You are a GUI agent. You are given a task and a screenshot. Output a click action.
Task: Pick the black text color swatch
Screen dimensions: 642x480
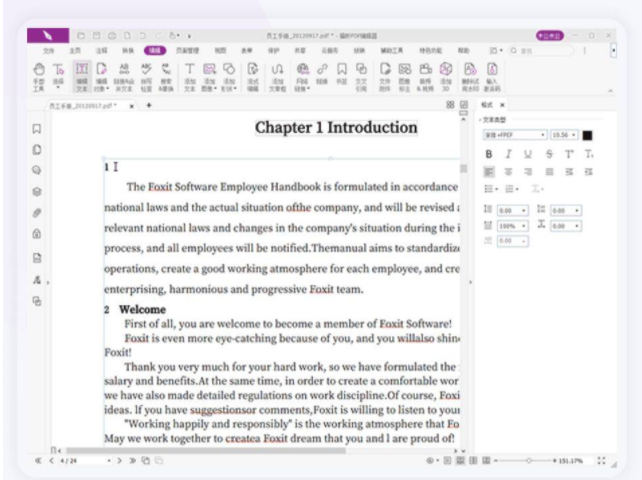[x=587, y=136]
